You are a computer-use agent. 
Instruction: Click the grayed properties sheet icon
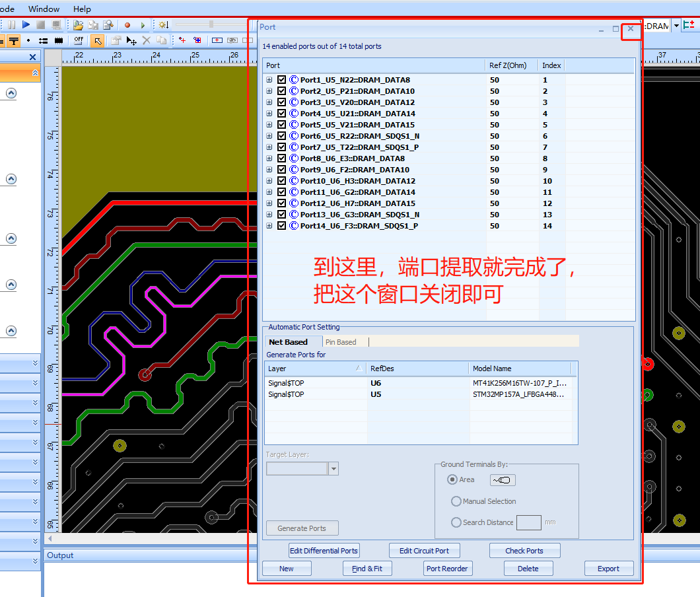click(x=116, y=41)
